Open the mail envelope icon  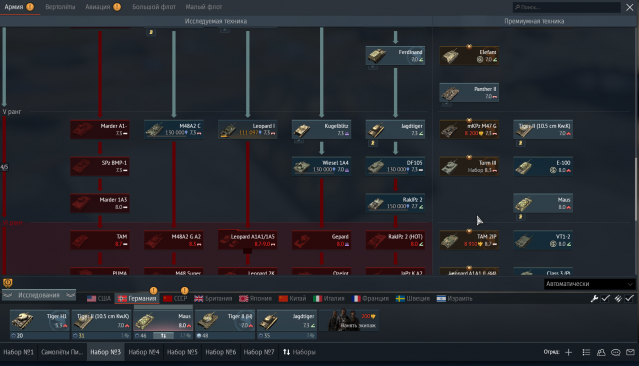tap(630, 352)
